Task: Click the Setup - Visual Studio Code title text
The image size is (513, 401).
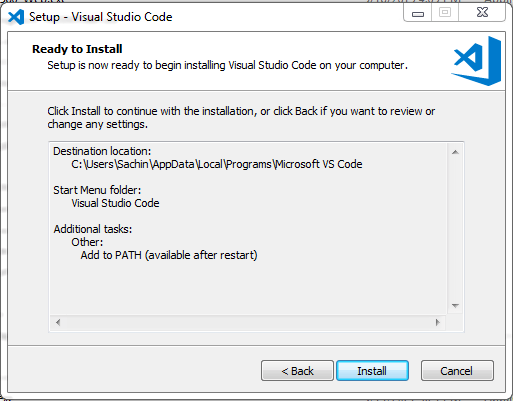Action: [x=101, y=17]
